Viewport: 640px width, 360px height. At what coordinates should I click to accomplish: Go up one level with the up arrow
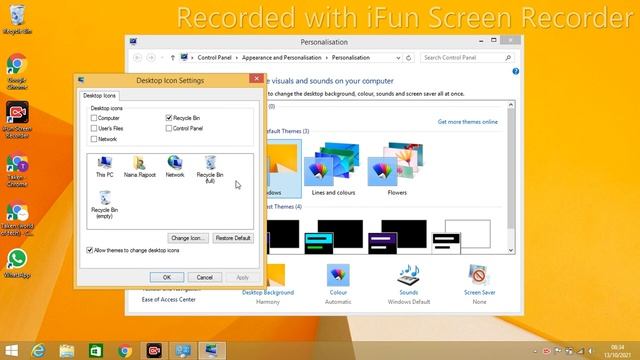coord(173,58)
